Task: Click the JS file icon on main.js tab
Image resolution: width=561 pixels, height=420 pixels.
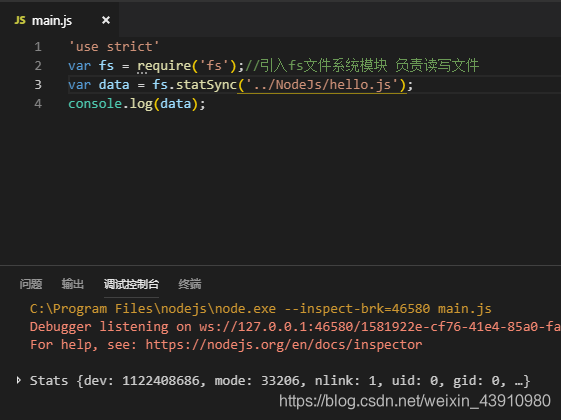Action: (x=20, y=20)
